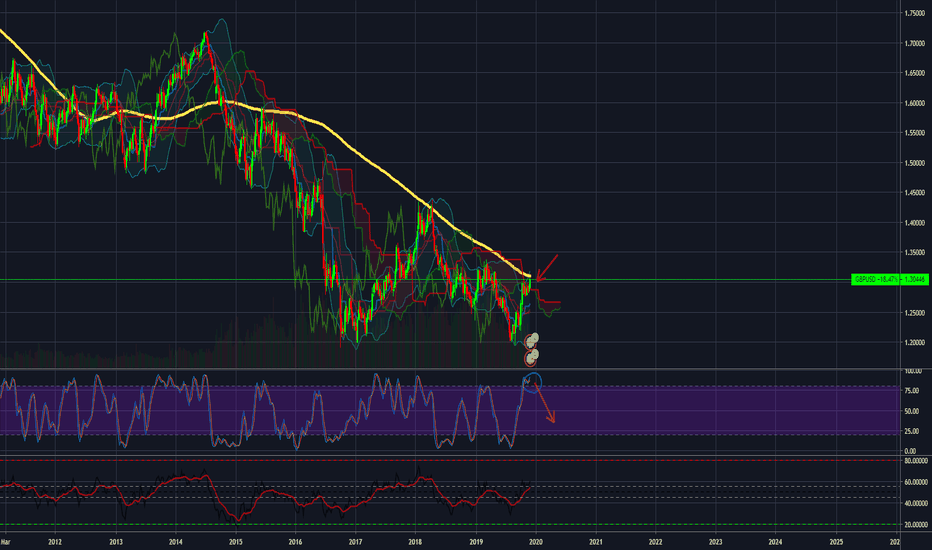Click the blue circle annotation on the stochastic peak
The height and width of the screenshot is (550, 932).
pyautogui.click(x=532, y=381)
